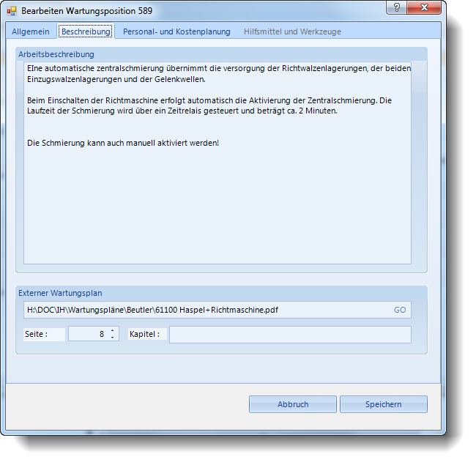
Task: Click the external Wartungsplan file path field
Action: pyautogui.click(x=205, y=310)
